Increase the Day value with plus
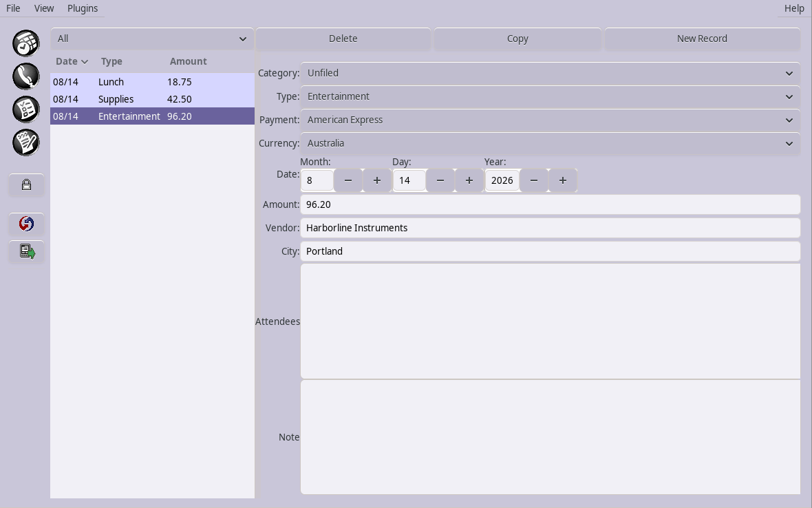 (x=469, y=180)
